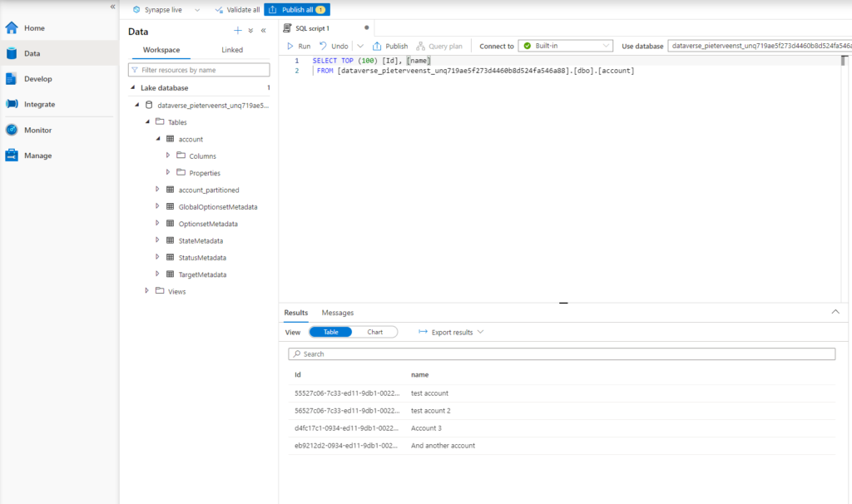852x504 pixels.
Task: Click the Id column header
Action: tap(298, 375)
